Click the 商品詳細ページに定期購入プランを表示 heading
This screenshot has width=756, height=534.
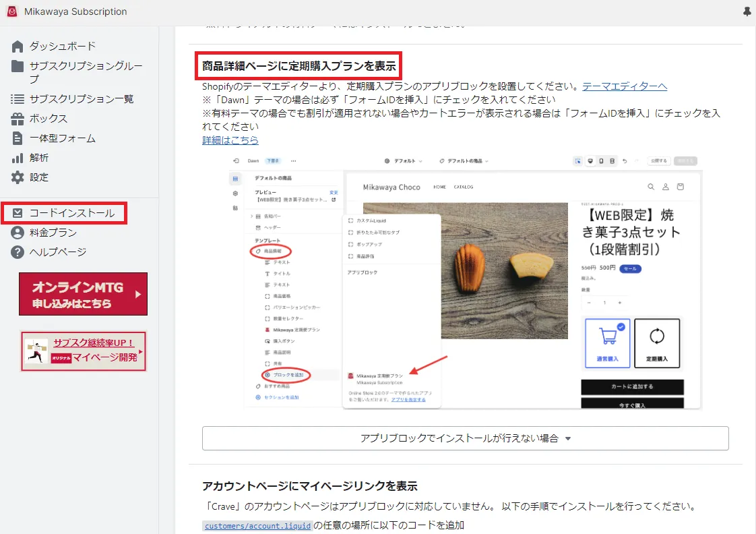pos(299,66)
